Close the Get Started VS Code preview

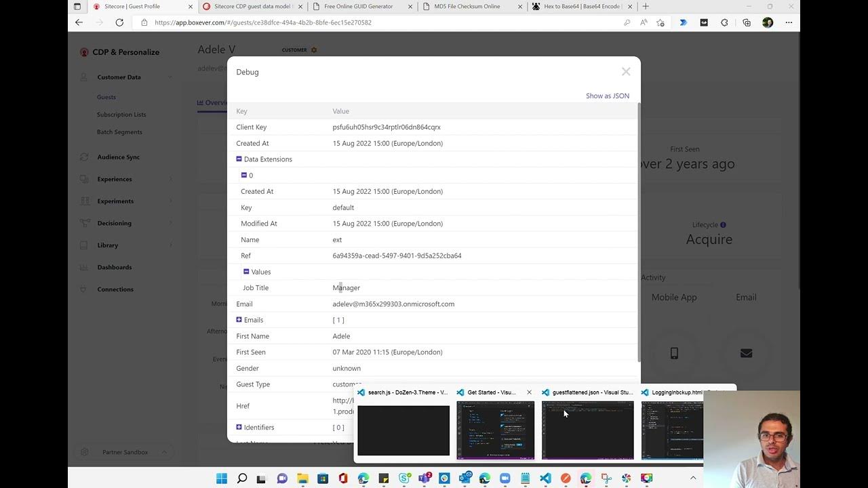[x=529, y=392]
